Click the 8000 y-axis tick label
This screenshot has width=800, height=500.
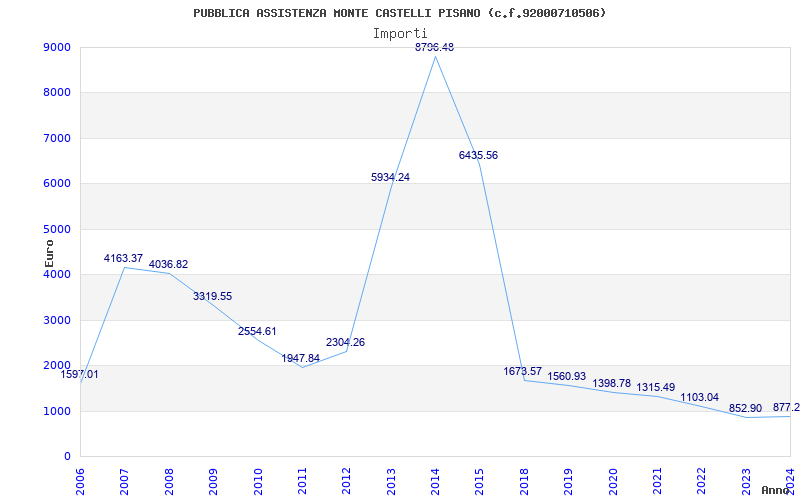pyautogui.click(x=57, y=93)
